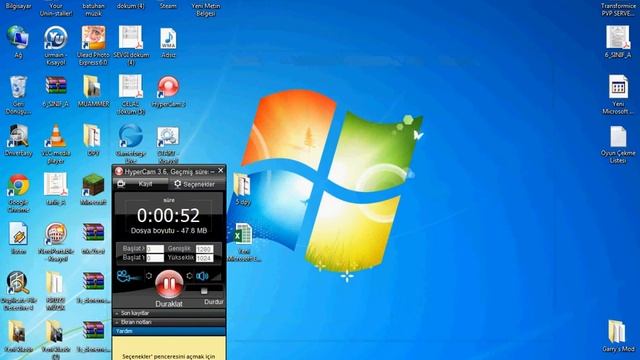Click the Yükseklik height field showing 1024
Screen dimensions: 640x360
click(204, 258)
